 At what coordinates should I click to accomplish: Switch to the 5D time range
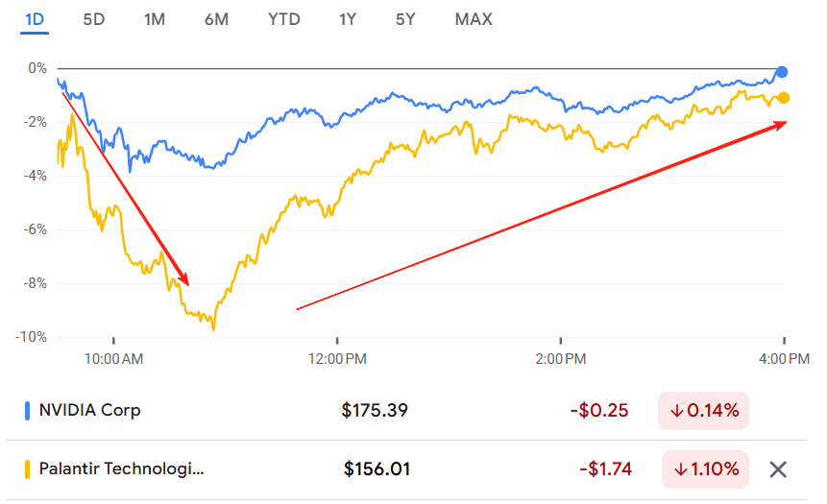click(x=94, y=20)
